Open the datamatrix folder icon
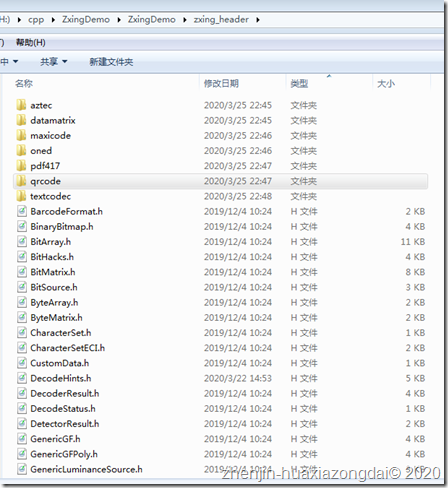This screenshot has height=488, width=448. point(21,120)
